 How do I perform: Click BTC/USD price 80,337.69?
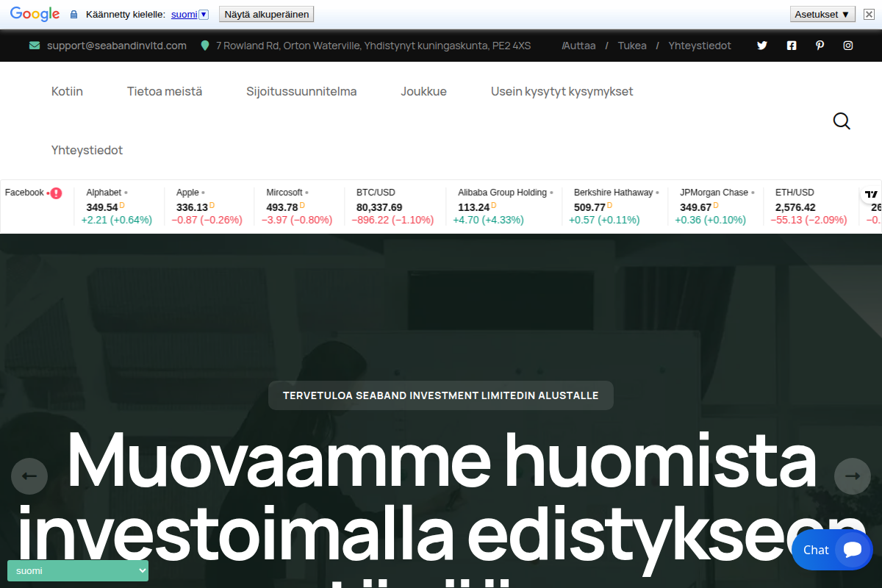tap(379, 207)
